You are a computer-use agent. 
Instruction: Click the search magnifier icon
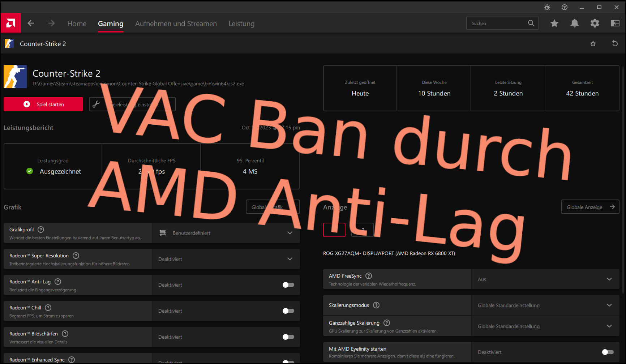click(x=531, y=23)
